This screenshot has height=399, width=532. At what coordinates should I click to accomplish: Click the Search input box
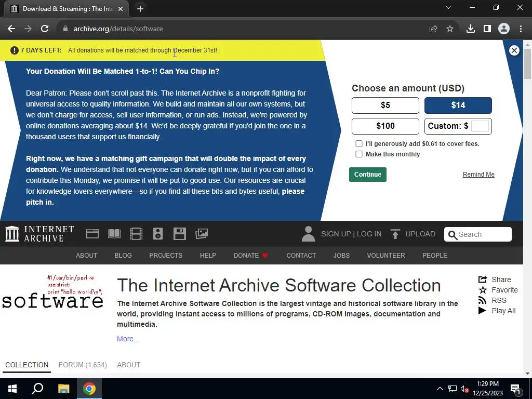478,234
